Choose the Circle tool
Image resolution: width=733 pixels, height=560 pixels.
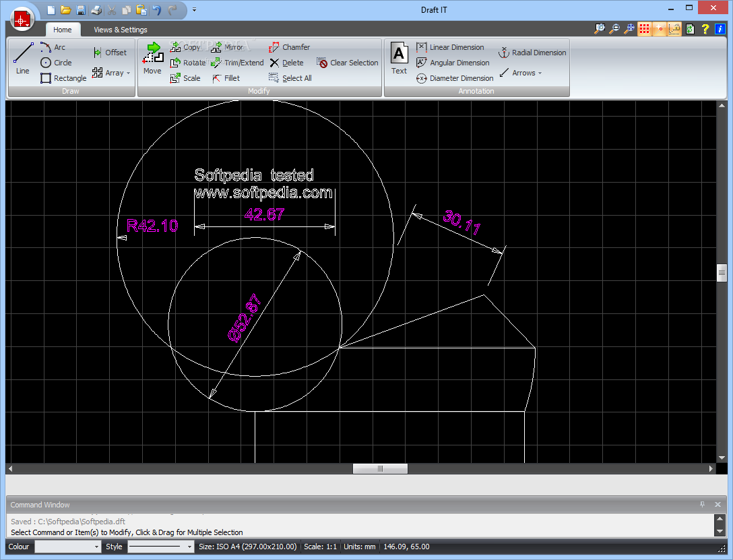click(56, 63)
